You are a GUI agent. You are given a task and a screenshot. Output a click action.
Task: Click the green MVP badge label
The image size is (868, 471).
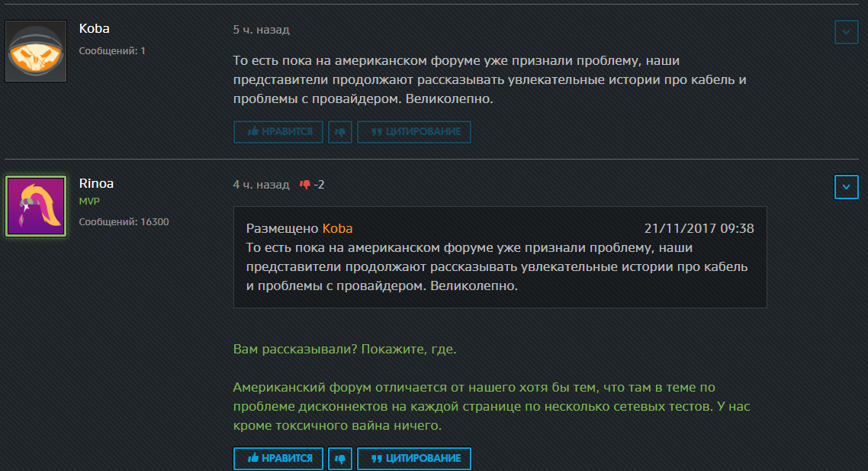coord(90,202)
